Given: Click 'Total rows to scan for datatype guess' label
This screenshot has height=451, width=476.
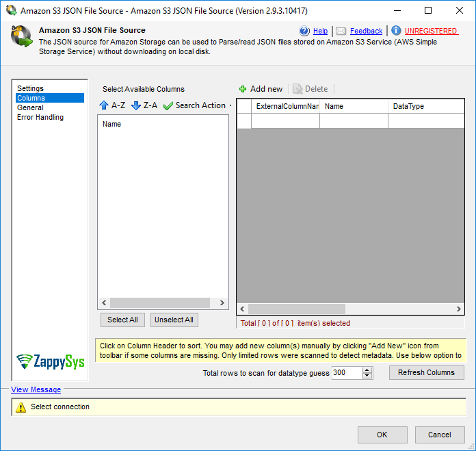Looking at the screenshot, I should (266, 373).
